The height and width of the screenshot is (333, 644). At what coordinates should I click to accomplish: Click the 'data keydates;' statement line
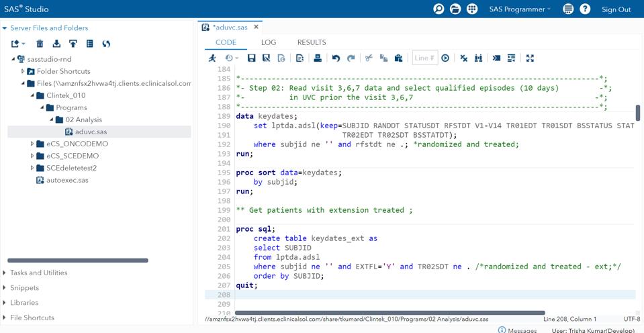[x=267, y=116]
